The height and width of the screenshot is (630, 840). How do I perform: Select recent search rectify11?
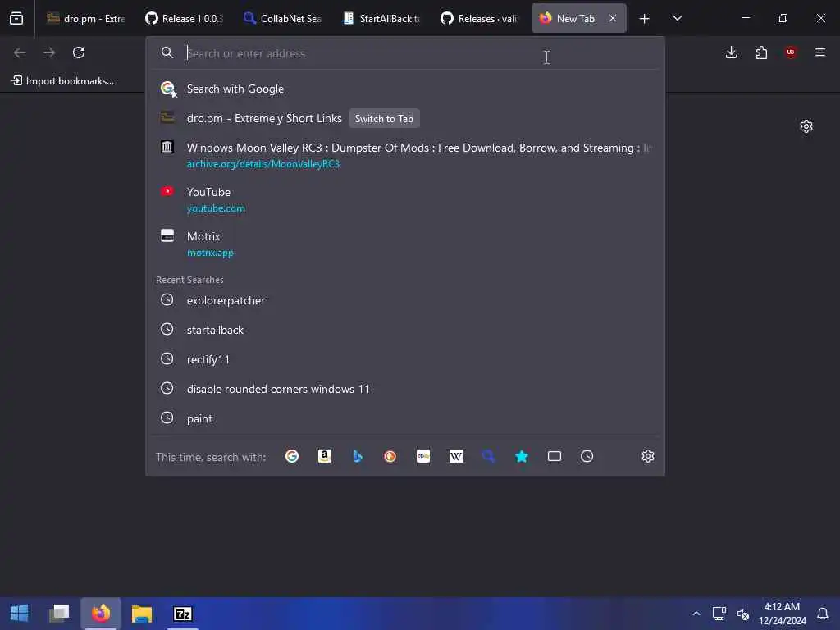pos(405,359)
